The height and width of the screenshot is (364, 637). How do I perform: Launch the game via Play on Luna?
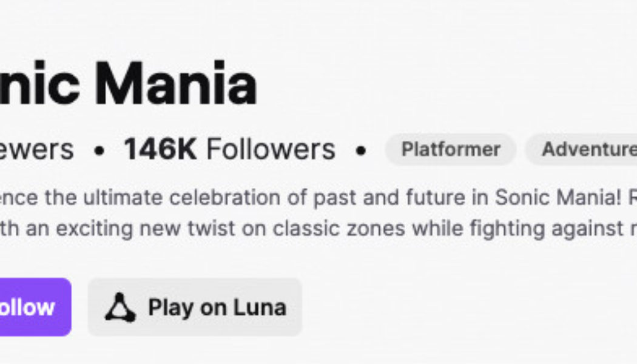tap(194, 306)
